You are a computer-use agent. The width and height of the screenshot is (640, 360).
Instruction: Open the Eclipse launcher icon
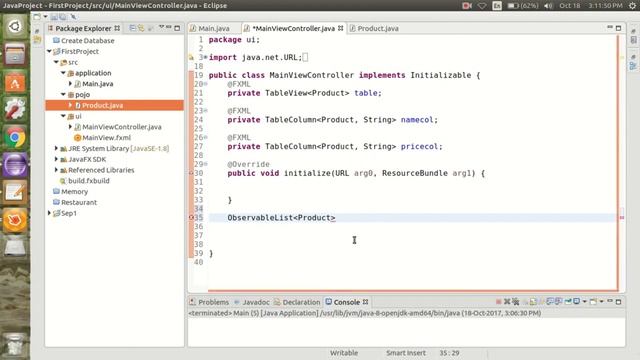[x=15, y=165]
